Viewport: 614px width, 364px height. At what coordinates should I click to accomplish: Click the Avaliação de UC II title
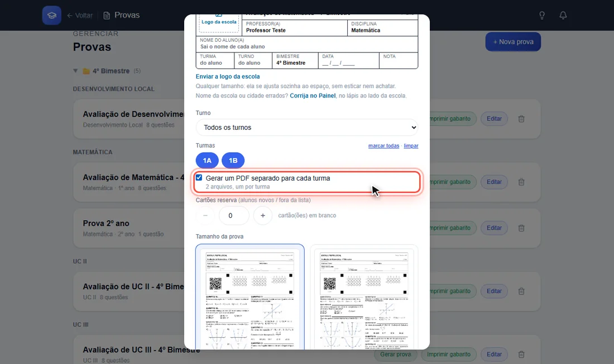point(133,287)
